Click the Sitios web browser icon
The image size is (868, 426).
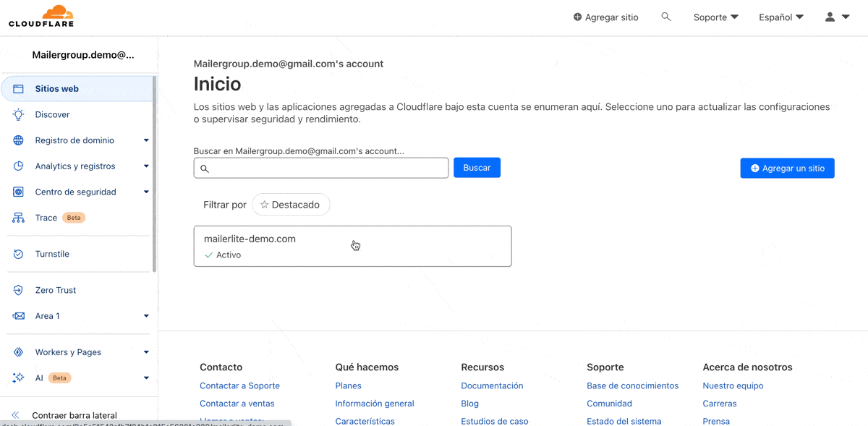(x=19, y=89)
